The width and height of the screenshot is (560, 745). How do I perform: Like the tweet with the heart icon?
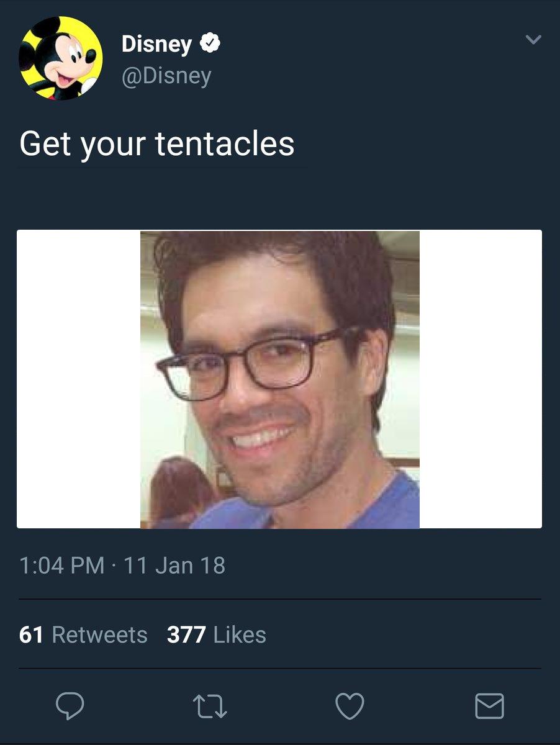350,707
